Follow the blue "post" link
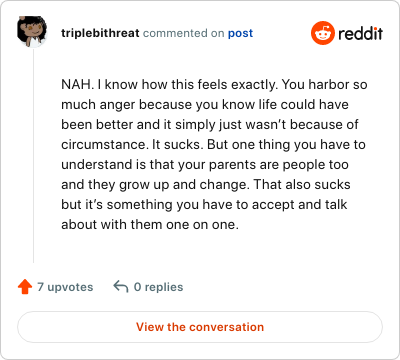400x360 pixels. click(x=240, y=33)
